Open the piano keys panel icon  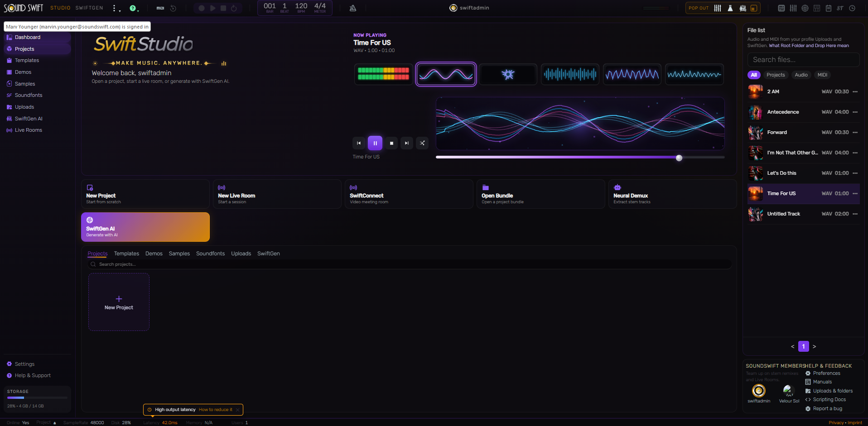click(x=817, y=8)
